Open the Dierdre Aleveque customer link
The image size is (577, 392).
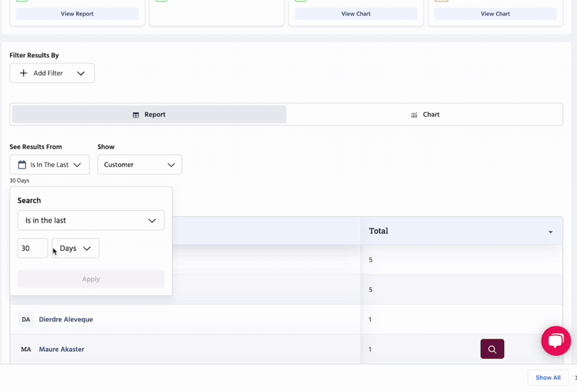(x=66, y=319)
